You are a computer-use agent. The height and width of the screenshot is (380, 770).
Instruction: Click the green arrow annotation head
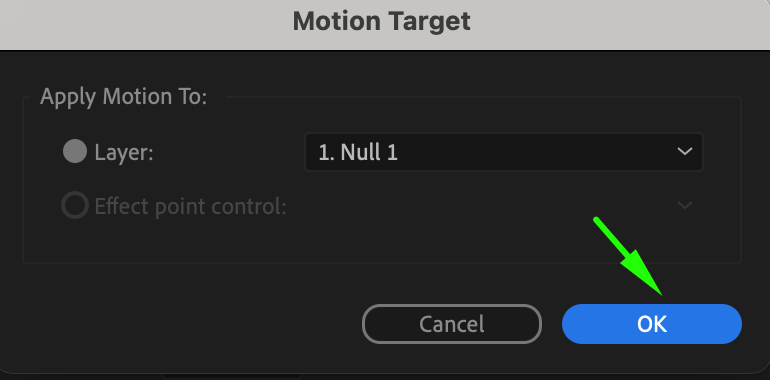tap(646, 275)
